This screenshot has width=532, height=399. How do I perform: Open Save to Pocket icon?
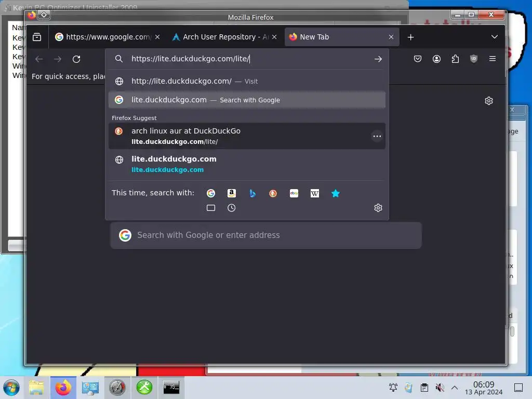tap(418, 59)
